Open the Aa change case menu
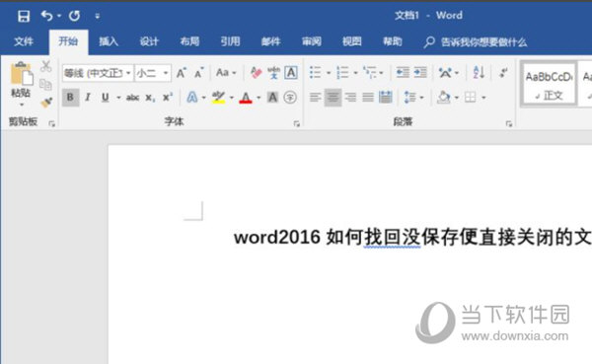This screenshot has width=592, height=364. (226, 72)
